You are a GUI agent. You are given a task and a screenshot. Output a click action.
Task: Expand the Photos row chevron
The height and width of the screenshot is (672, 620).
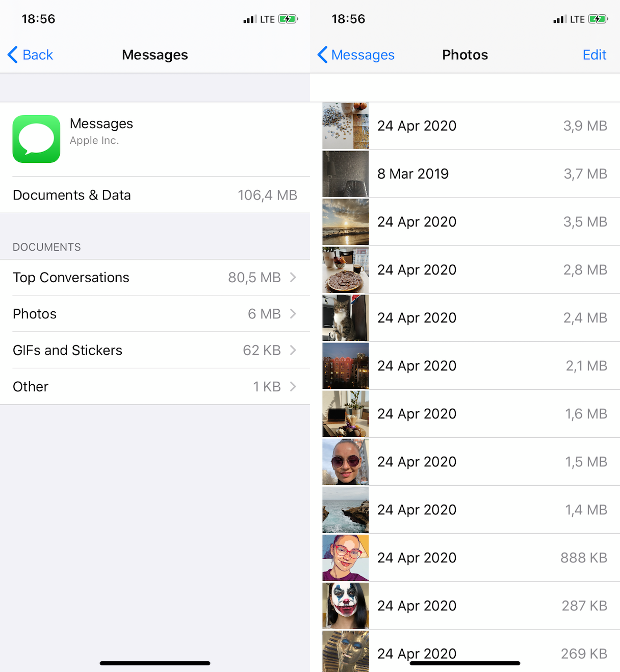(x=293, y=314)
